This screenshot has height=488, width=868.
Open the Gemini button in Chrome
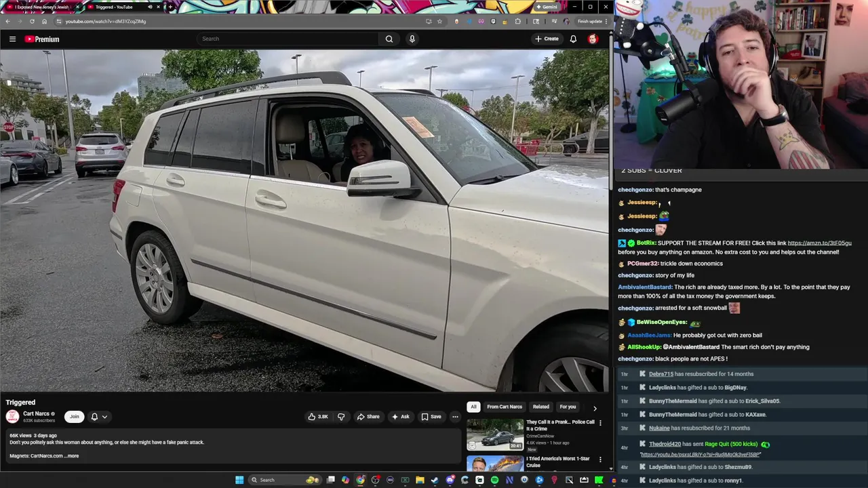coord(546,7)
